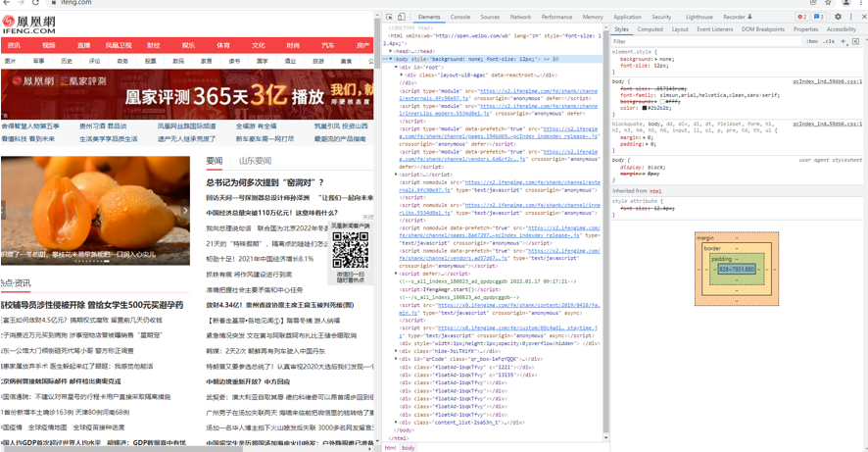Expand the head element node

point(391,51)
